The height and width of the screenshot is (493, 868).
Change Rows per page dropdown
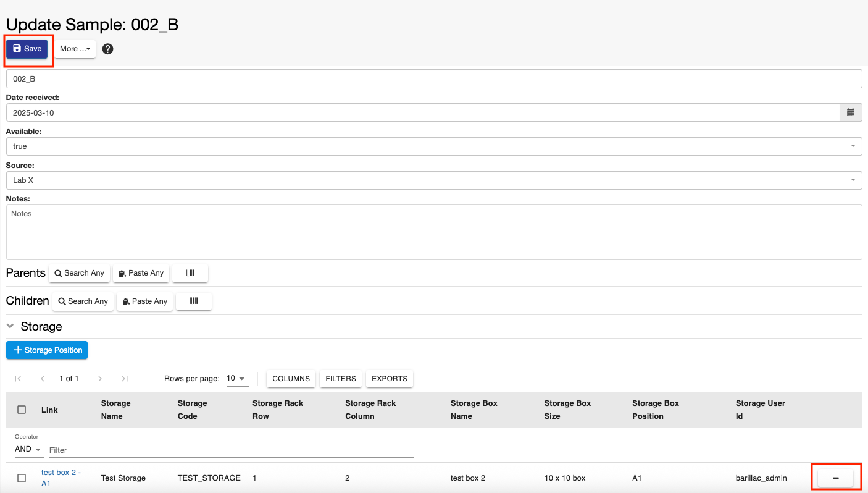237,379
